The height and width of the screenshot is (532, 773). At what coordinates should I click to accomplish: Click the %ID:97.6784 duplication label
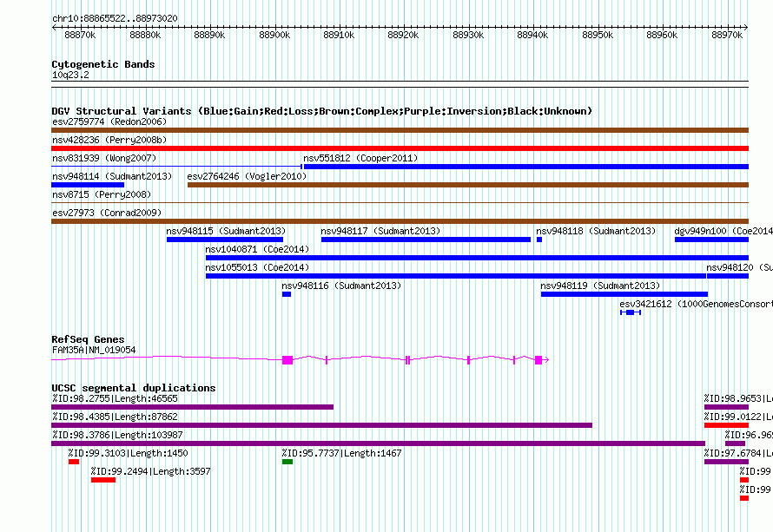click(x=738, y=453)
